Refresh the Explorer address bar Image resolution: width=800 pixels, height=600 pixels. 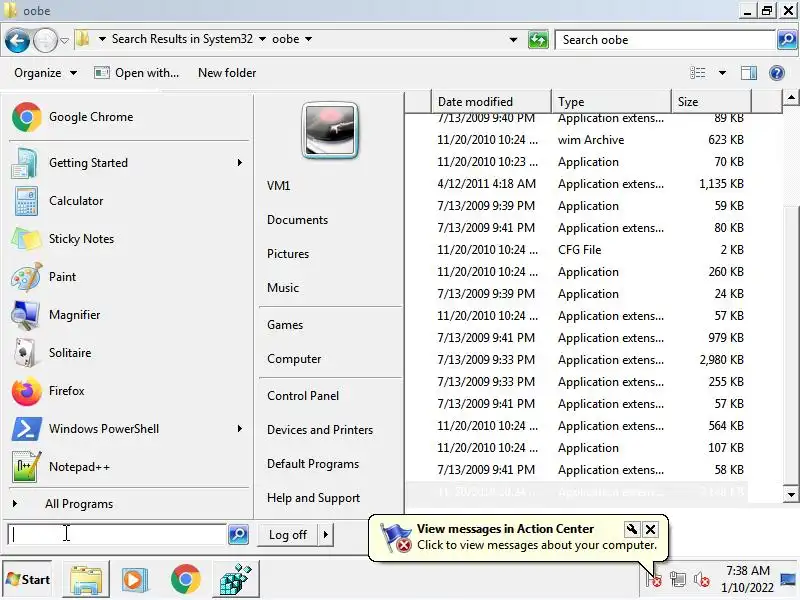(538, 39)
